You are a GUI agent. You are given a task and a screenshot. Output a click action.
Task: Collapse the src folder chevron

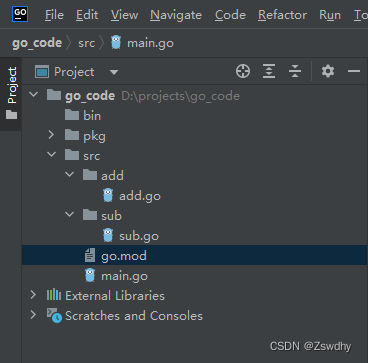pyautogui.click(x=52, y=155)
